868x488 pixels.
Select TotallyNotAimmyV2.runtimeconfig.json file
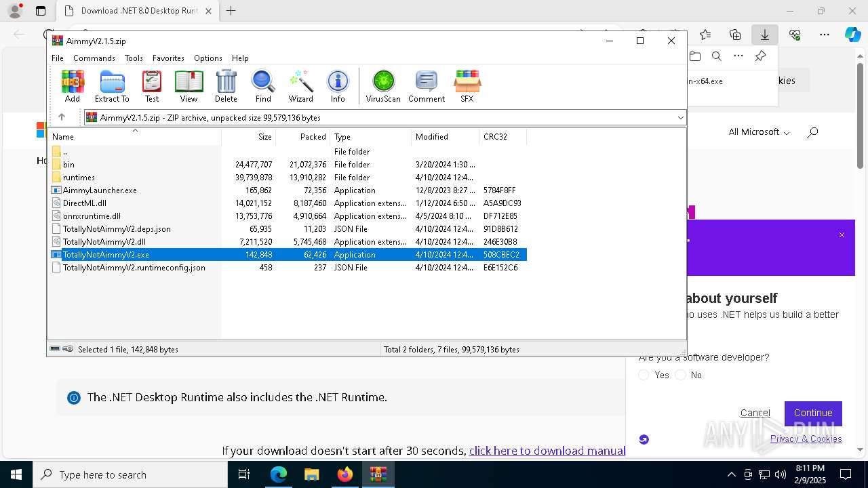(287, 268)
